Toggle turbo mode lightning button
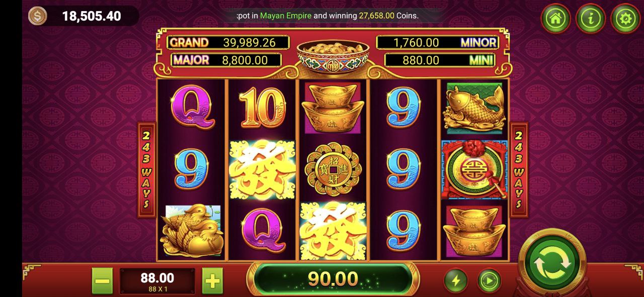644x297 pixels. [x=456, y=280]
